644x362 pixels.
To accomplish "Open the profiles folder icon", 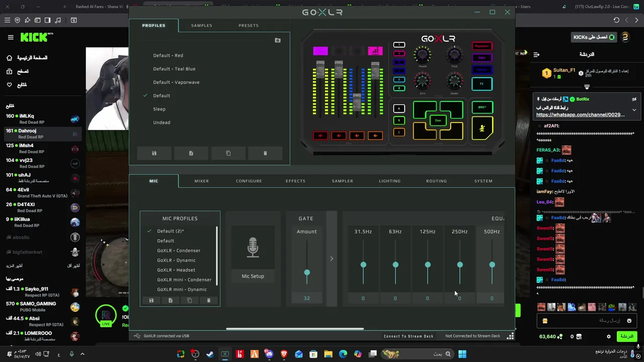I will coord(278,40).
